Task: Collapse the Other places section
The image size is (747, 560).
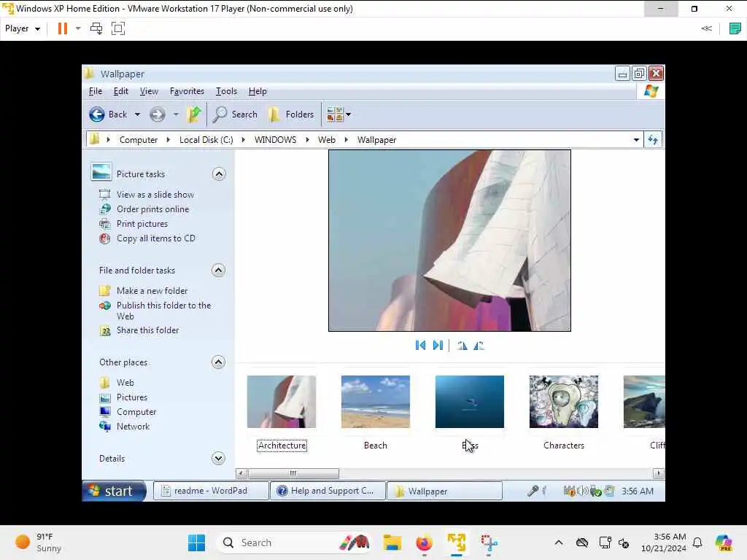Action: click(x=218, y=362)
